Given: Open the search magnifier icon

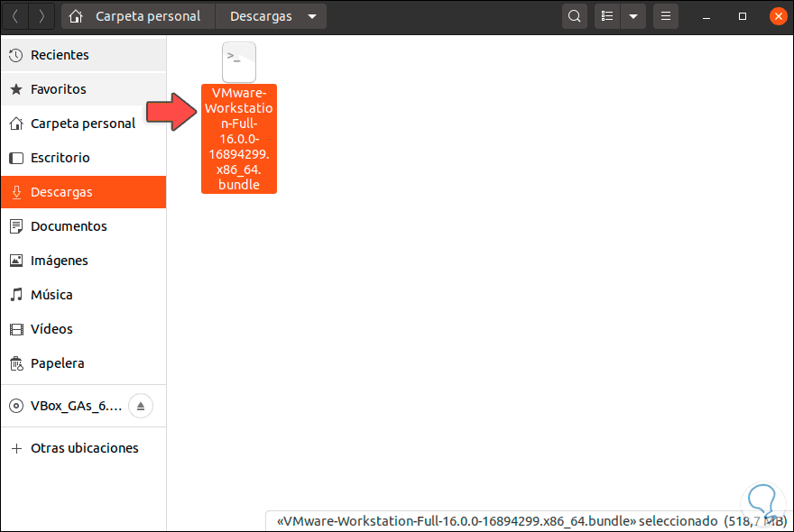Looking at the screenshot, I should click(574, 17).
